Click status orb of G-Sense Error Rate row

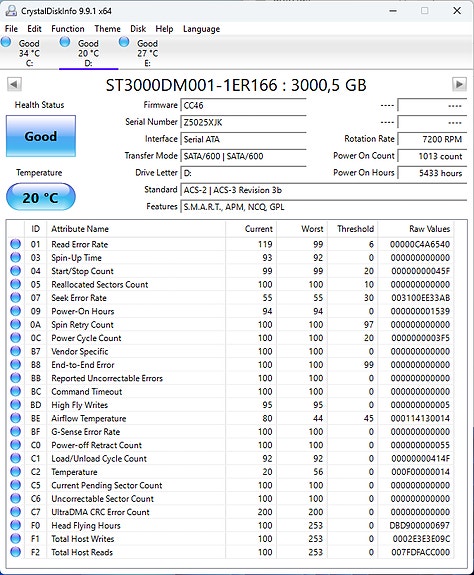point(15,431)
